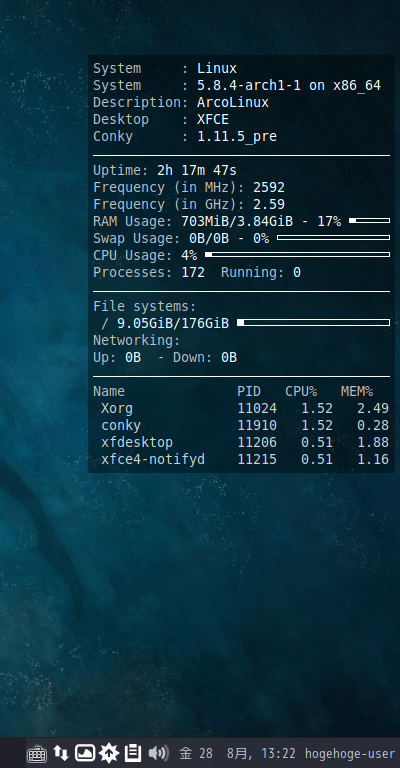Click the CPU Usage progress bar
Viewport: 400px width, 768px height.
pyautogui.click(x=297, y=255)
